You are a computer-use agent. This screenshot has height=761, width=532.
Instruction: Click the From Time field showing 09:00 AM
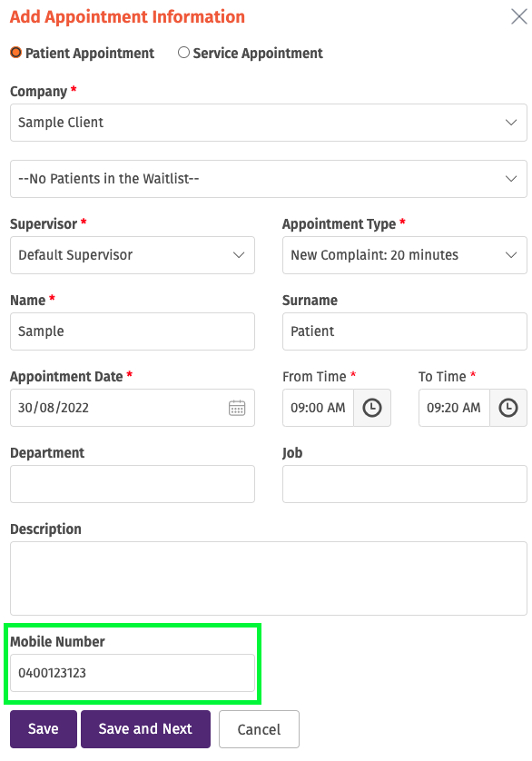point(318,408)
